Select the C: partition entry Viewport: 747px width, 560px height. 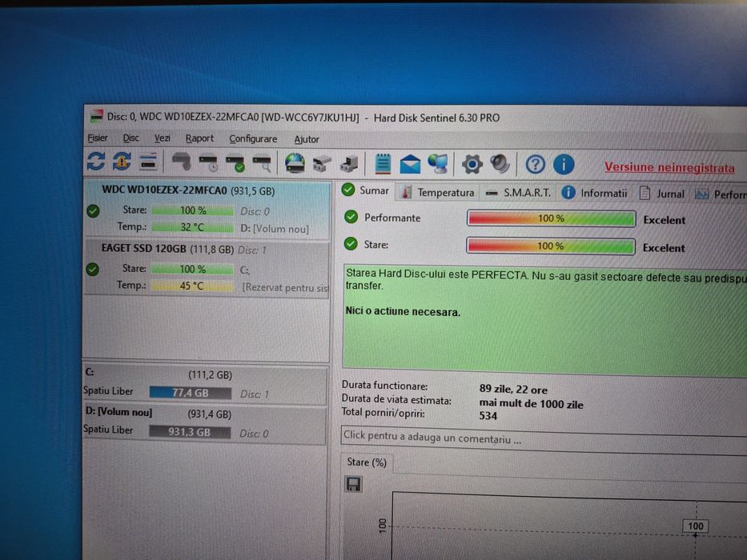(205, 385)
